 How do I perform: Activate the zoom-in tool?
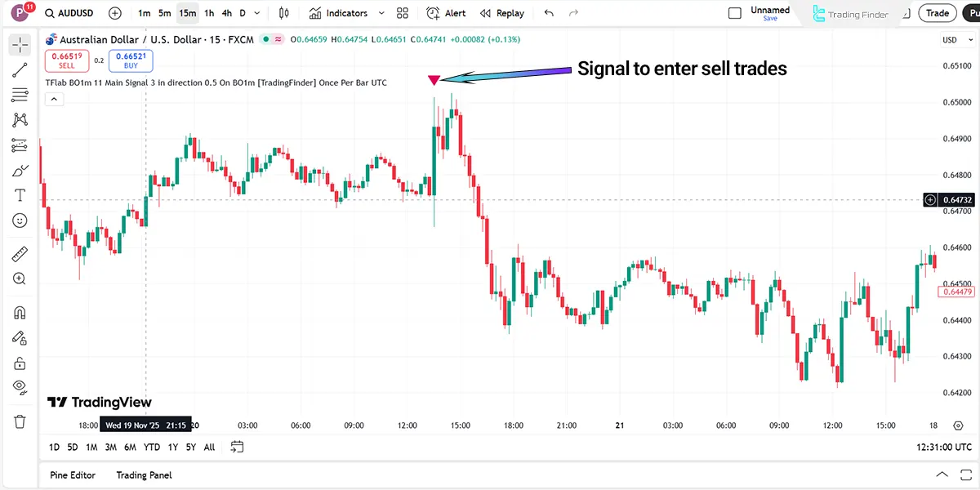[20, 278]
